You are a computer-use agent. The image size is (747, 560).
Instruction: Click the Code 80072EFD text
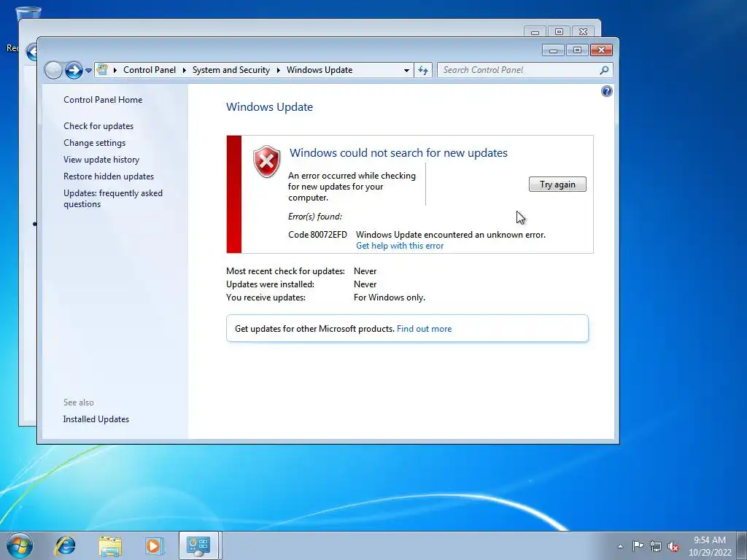(318, 235)
